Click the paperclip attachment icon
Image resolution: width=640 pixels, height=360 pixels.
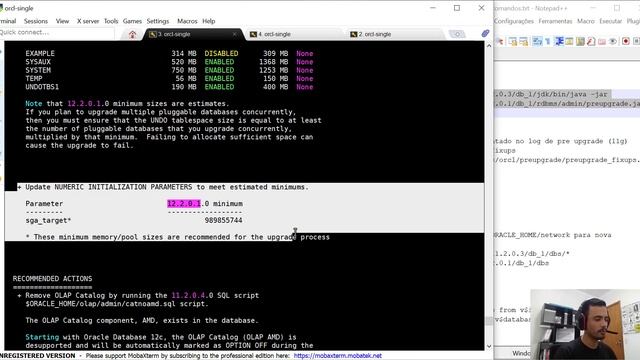[x=485, y=33]
